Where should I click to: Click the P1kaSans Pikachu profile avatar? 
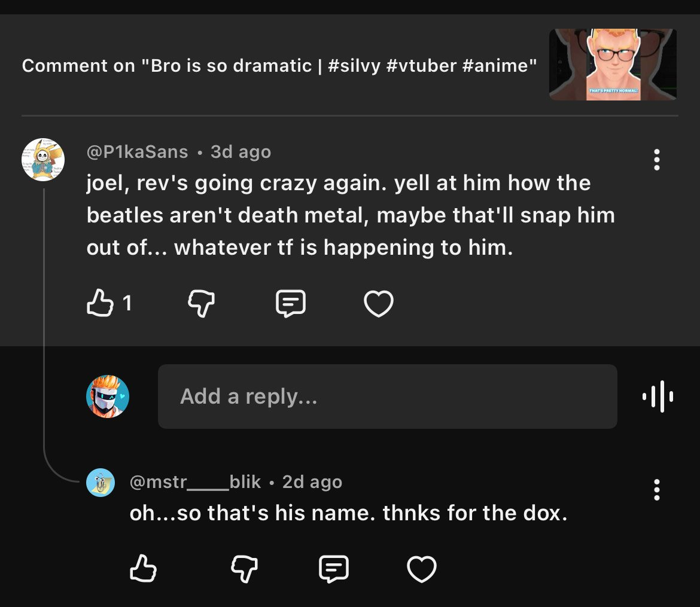43,160
